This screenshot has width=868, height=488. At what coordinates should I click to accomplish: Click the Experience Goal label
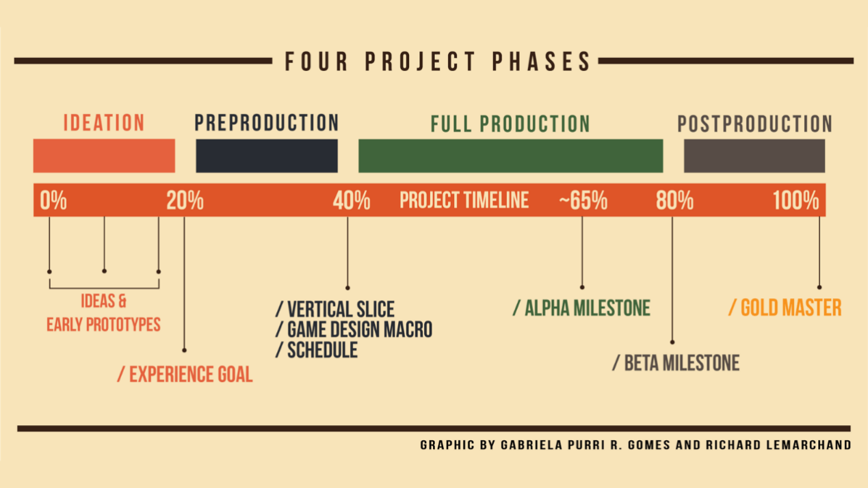185,375
